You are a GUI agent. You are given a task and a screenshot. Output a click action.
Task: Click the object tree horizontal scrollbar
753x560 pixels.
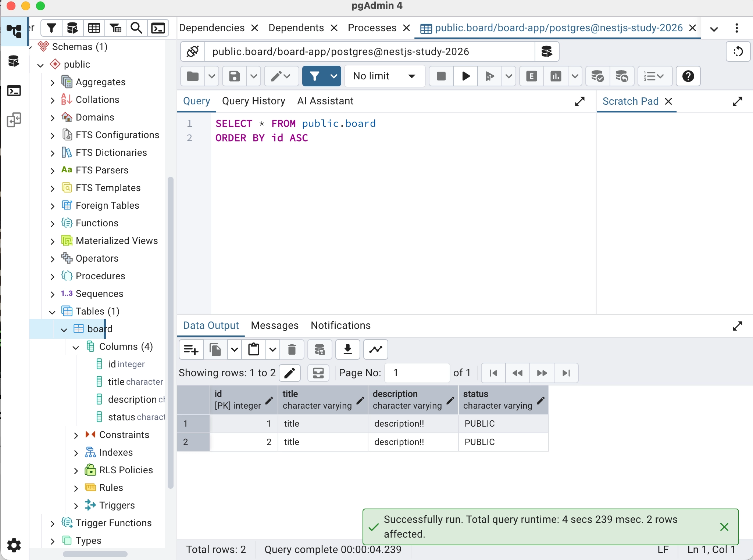[x=95, y=554]
